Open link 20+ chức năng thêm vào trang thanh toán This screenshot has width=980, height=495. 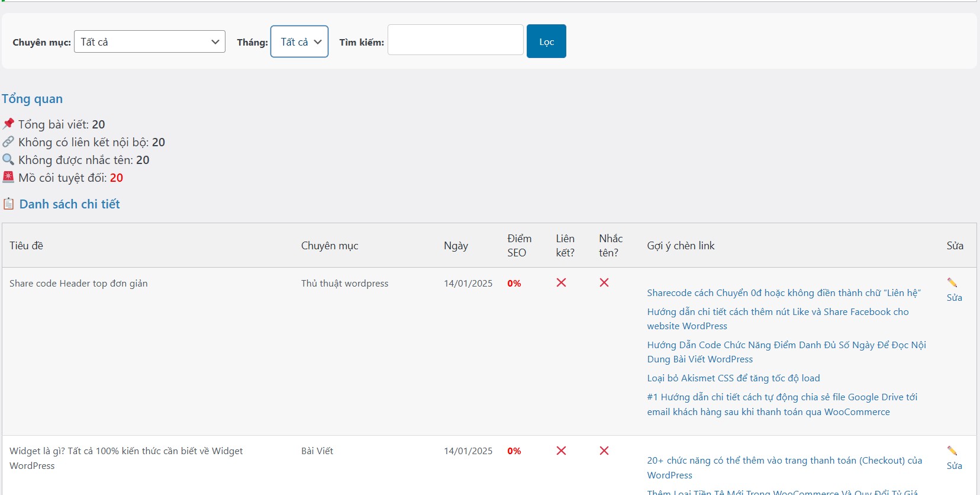click(784, 468)
